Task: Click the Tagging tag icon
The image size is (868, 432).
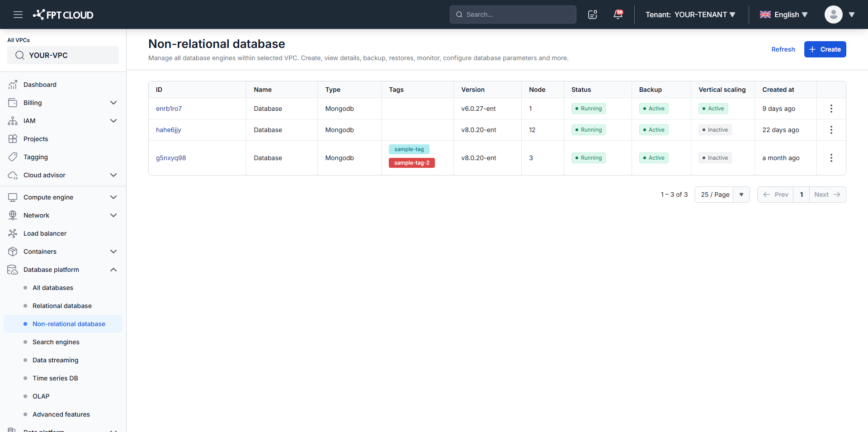Action: point(13,157)
